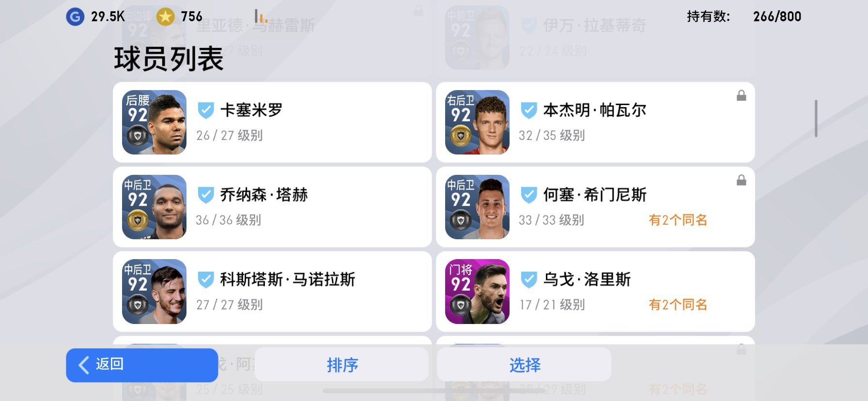Click lock icon on 本杰明·帕瓦尔 card
The height and width of the screenshot is (401, 868).
[741, 95]
